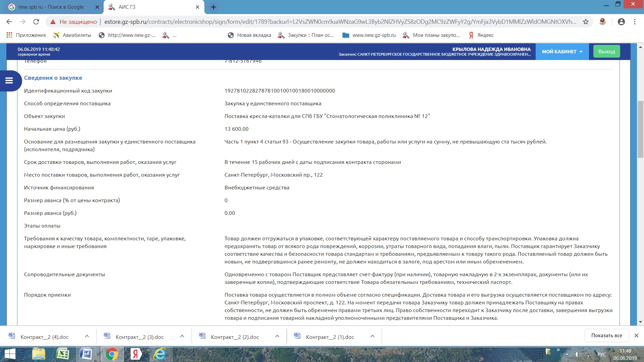Expand options for Контракт__2 (3).doc download
The height and width of the screenshot is (362, 644).
(x=182, y=336)
